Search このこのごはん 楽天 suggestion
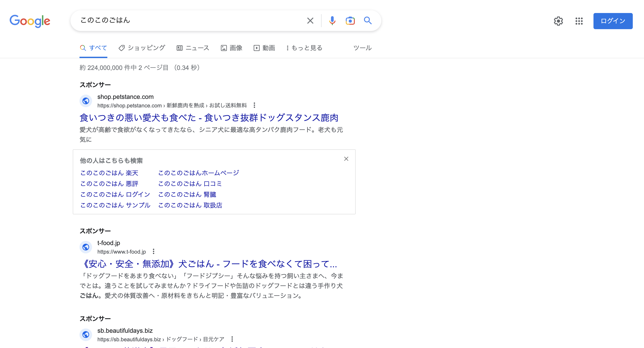Screen dimensions: 644x348 coord(109,173)
